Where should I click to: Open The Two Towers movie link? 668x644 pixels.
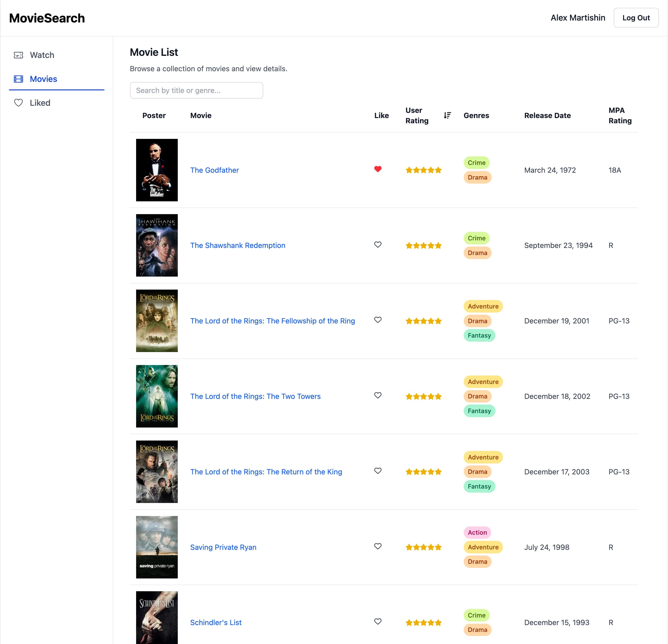coord(255,397)
